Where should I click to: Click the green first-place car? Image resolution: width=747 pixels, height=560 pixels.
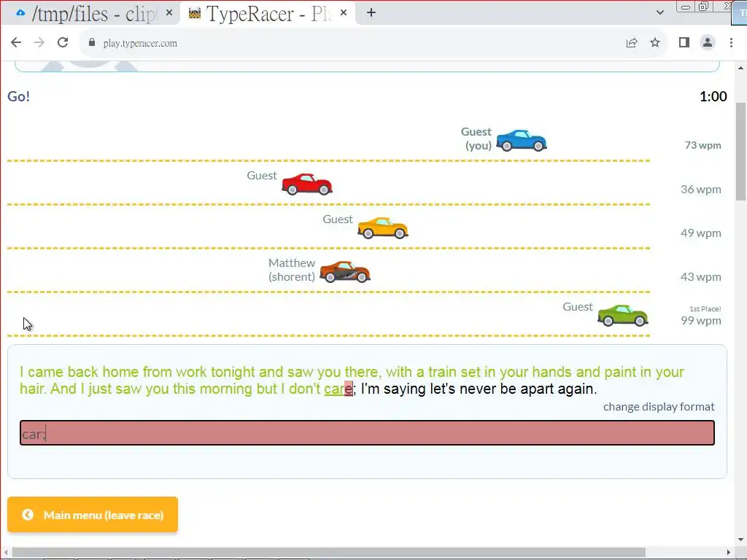tap(623, 316)
